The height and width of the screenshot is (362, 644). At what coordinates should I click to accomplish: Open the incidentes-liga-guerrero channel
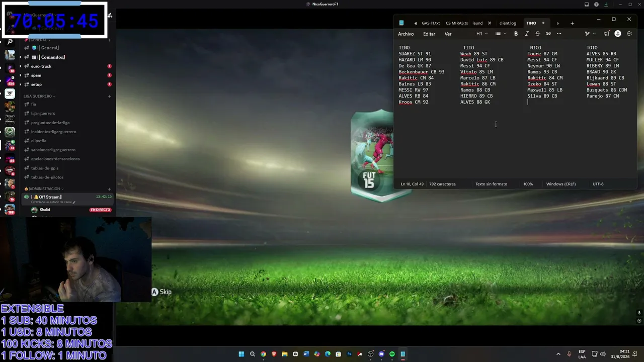[53, 132]
